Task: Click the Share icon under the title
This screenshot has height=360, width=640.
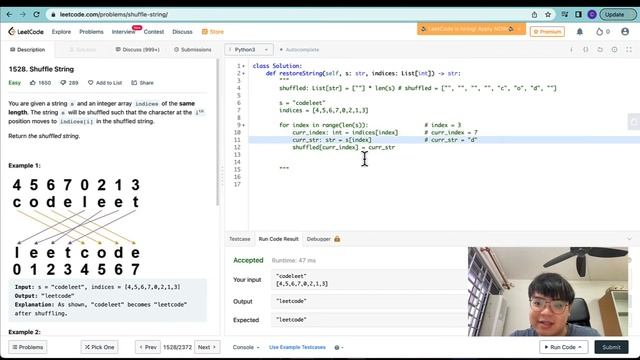Action: 142,82
